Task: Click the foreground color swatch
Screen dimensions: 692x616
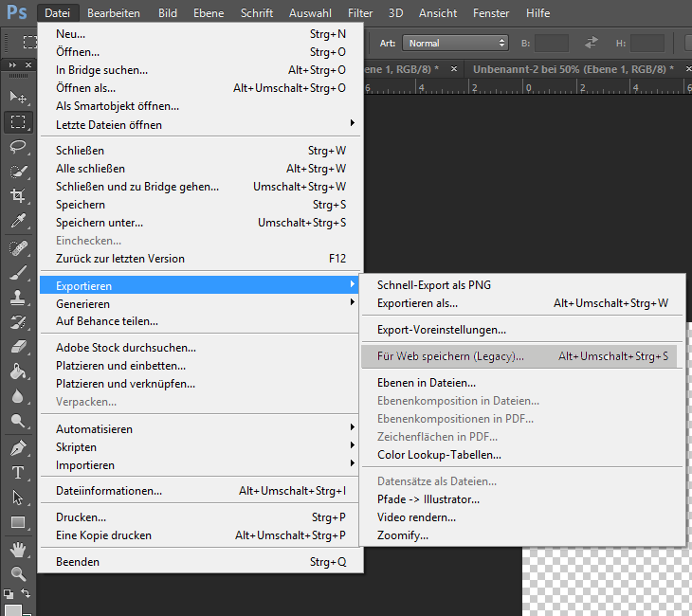Action: [x=12, y=609]
